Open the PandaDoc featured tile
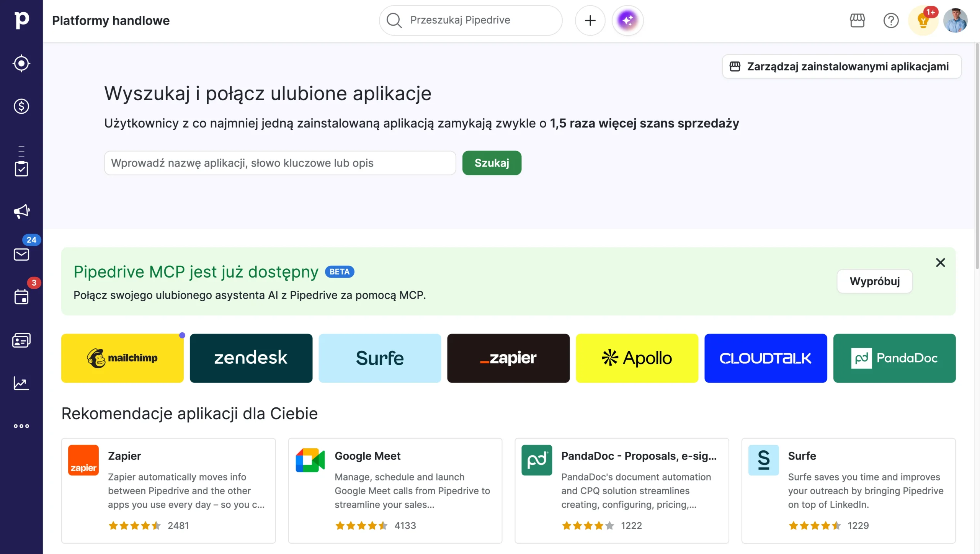This screenshot has height=554, width=980. pyautogui.click(x=894, y=358)
